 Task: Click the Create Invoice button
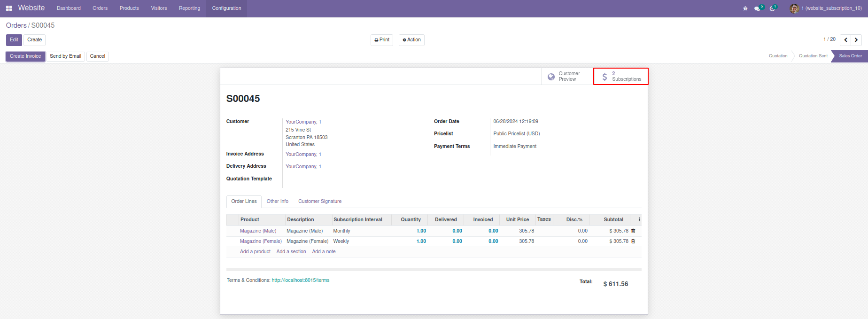[25, 56]
